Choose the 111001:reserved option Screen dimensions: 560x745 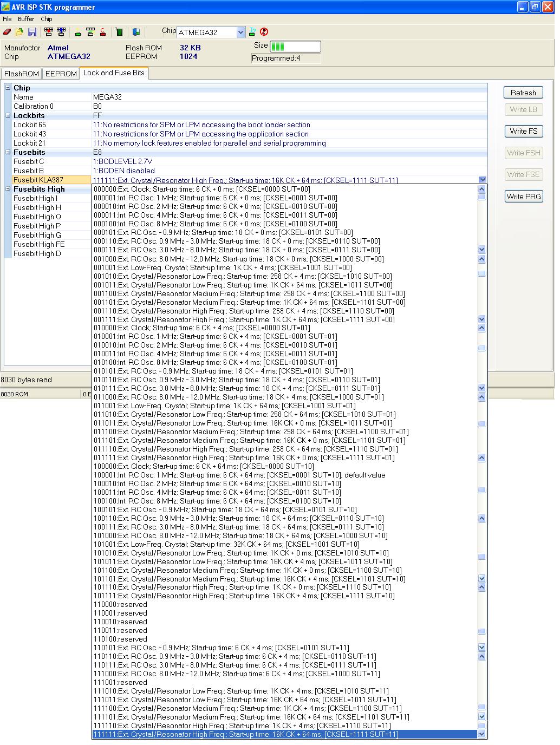point(285,682)
